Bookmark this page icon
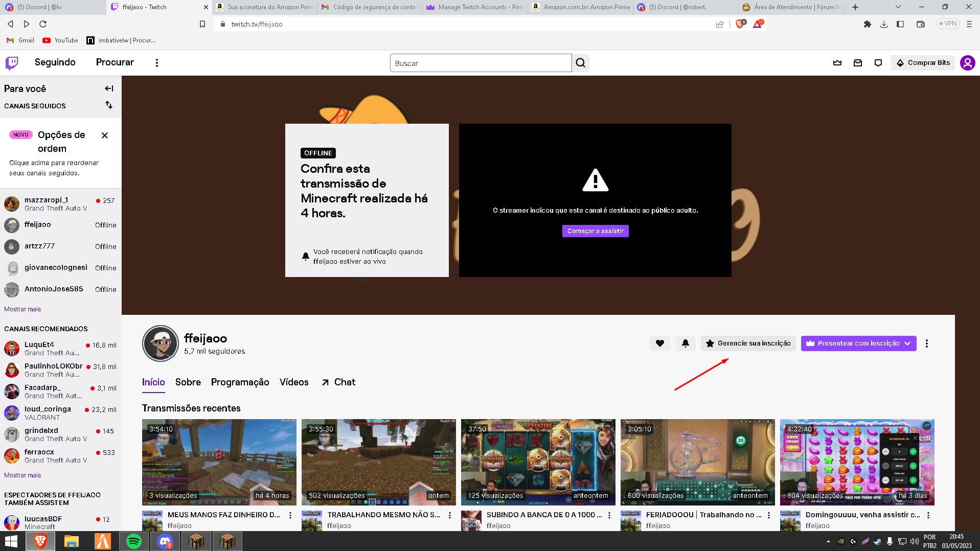980x551 pixels. [x=202, y=24]
